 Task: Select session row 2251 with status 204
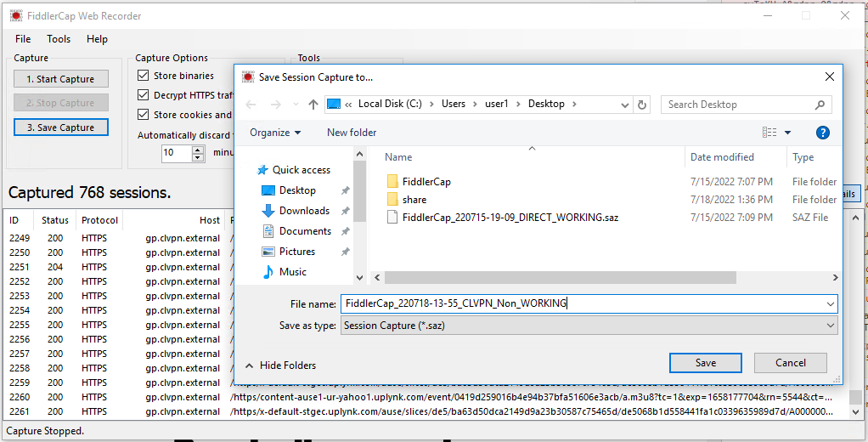[x=118, y=267]
